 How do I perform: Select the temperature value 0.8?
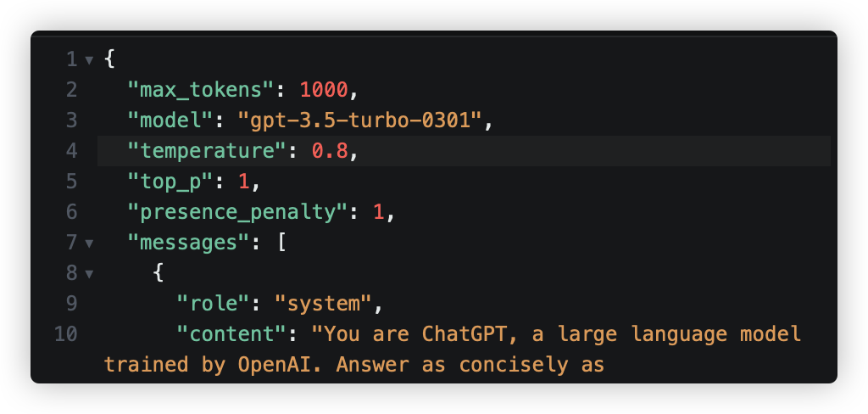click(x=330, y=151)
